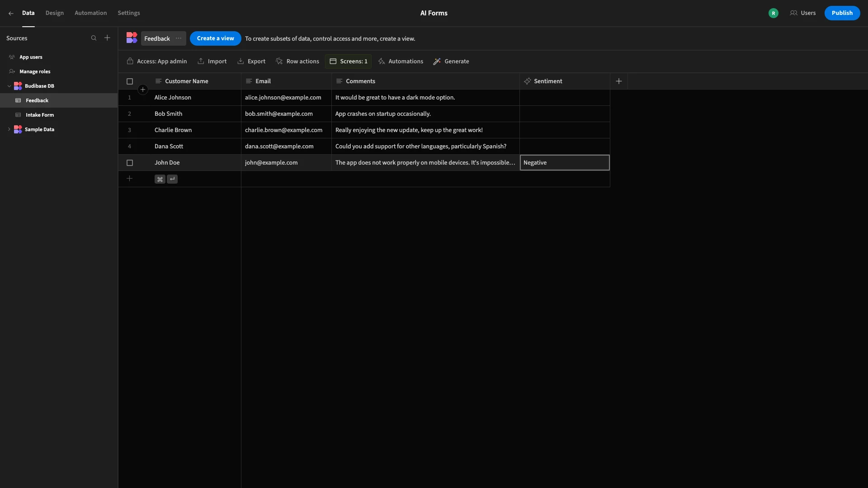Click the Generate button
Image resolution: width=868 pixels, height=488 pixels.
click(451, 61)
